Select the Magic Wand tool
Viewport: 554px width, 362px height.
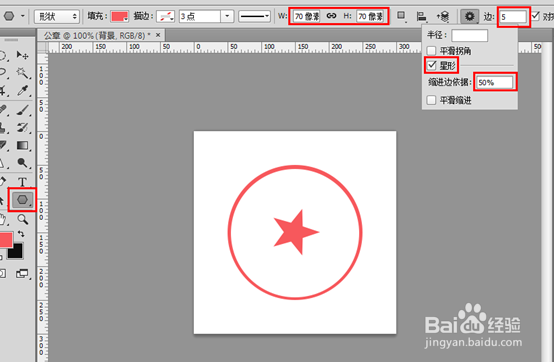23,73
